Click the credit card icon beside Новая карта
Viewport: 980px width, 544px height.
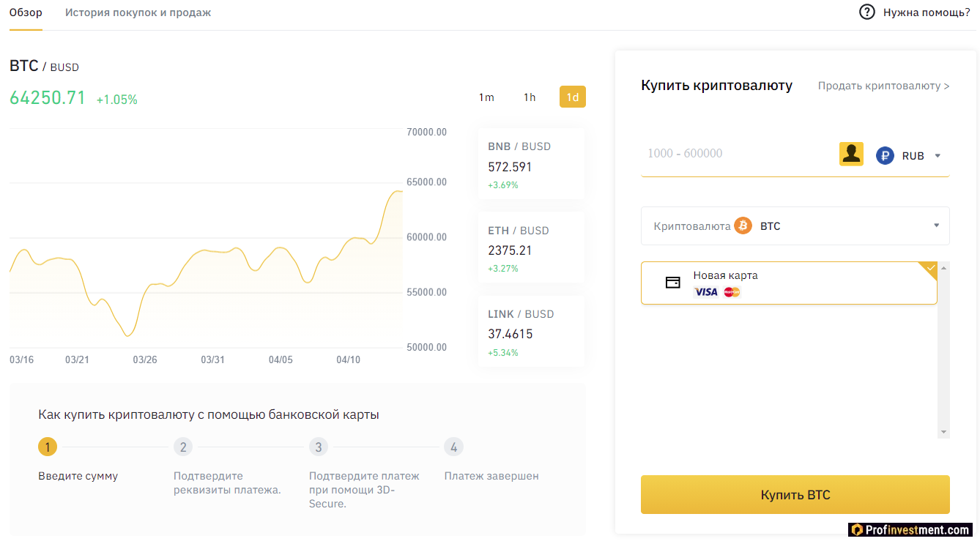pos(672,283)
